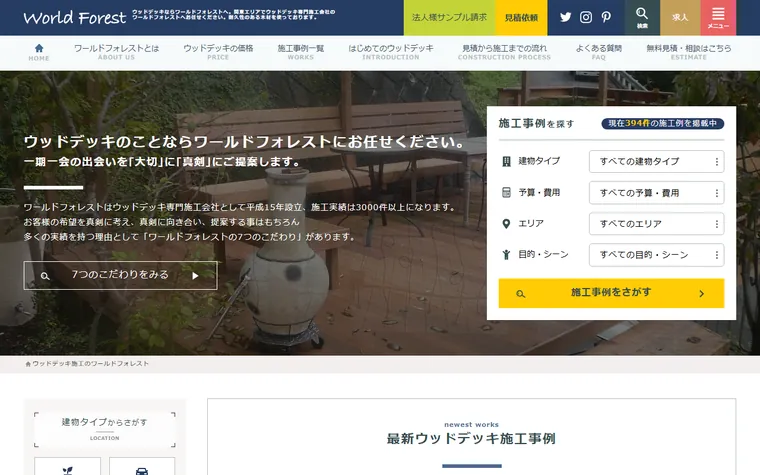This screenshot has width=760, height=475.
Task: Open 施工事例一覧 WORKS menu
Action: (x=301, y=52)
